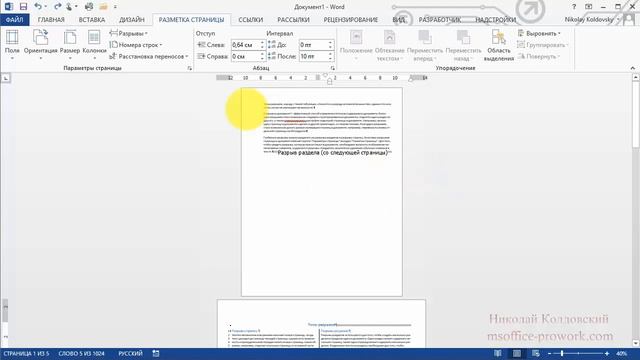Image resolution: width=640 pixels, height=360 pixels.
Task: Click Переместить вперед bring forward button
Action: click(x=425, y=45)
